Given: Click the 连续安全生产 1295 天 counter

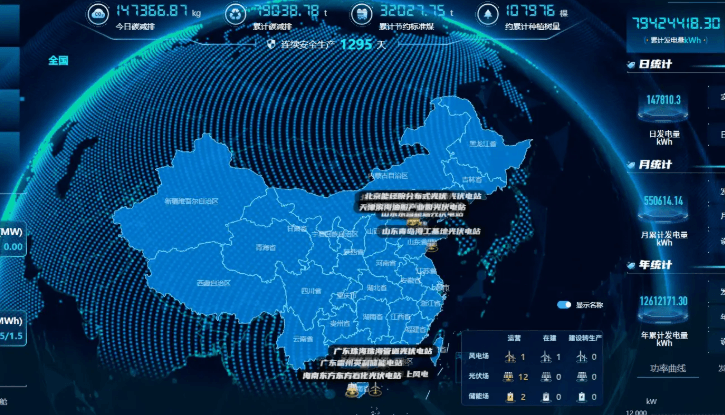Looking at the screenshot, I should pos(333,44).
